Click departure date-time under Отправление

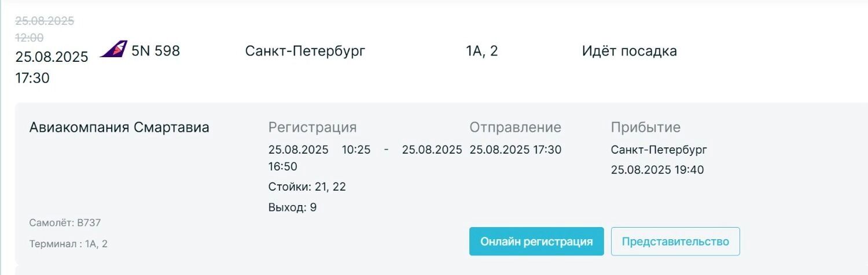pyautogui.click(x=515, y=150)
